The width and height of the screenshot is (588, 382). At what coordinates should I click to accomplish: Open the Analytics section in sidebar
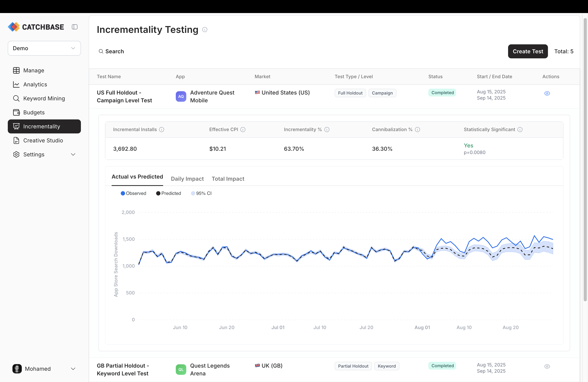coord(35,84)
